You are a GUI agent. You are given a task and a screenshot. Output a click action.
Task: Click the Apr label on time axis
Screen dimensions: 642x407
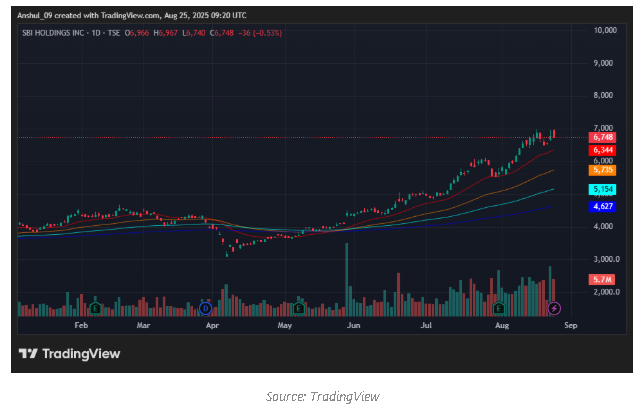(212, 326)
